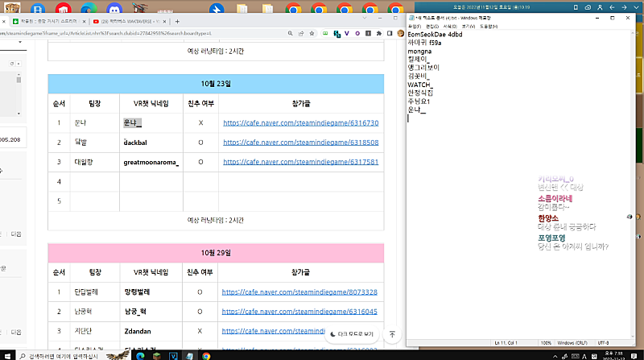Open the link ending in 6317581
Viewport: 644px width, 360px height.
pyautogui.click(x=300, y=162)
